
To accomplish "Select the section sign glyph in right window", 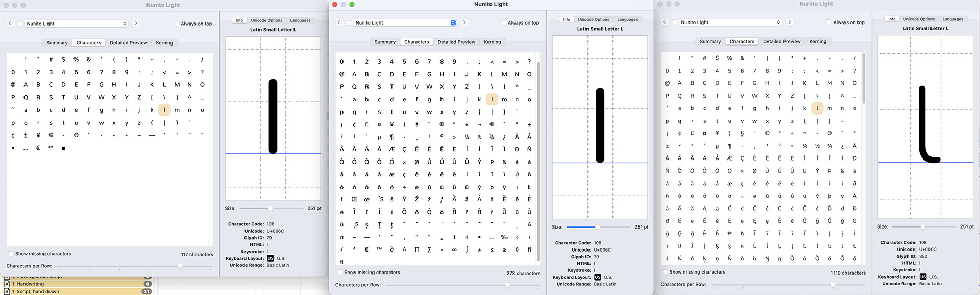I will coord(742,133).
